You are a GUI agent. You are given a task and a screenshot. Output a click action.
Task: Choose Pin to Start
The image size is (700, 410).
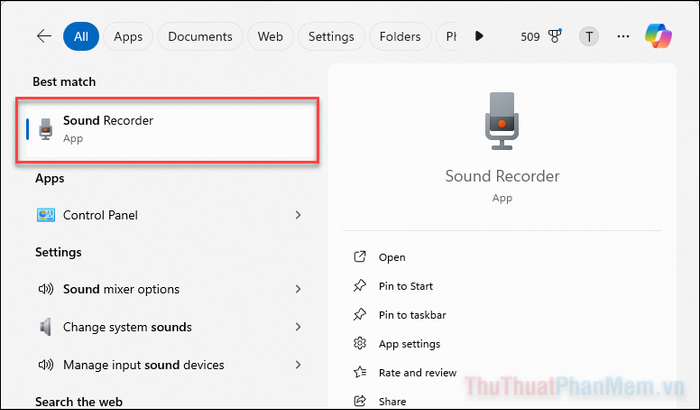[406, 286]
